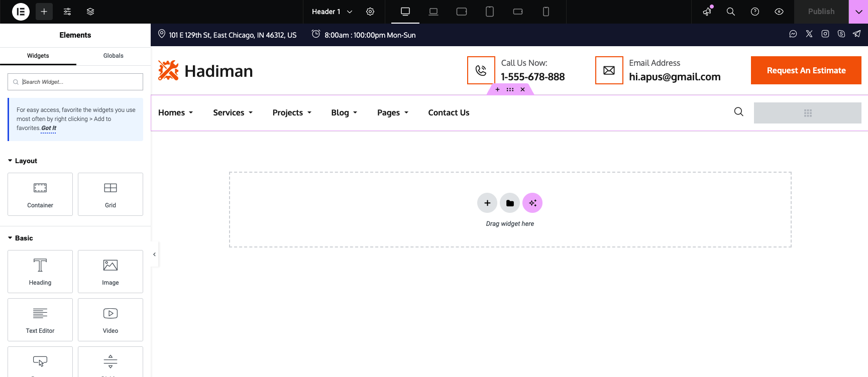The width and height of the screenshot is (868, 377).
Task: Toggle preview changes eye icon
Action: click(x=779, y=12)
